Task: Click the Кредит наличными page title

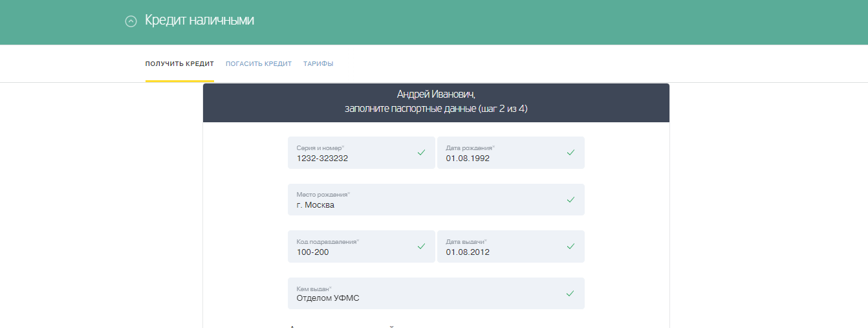Action: (199, 21)
